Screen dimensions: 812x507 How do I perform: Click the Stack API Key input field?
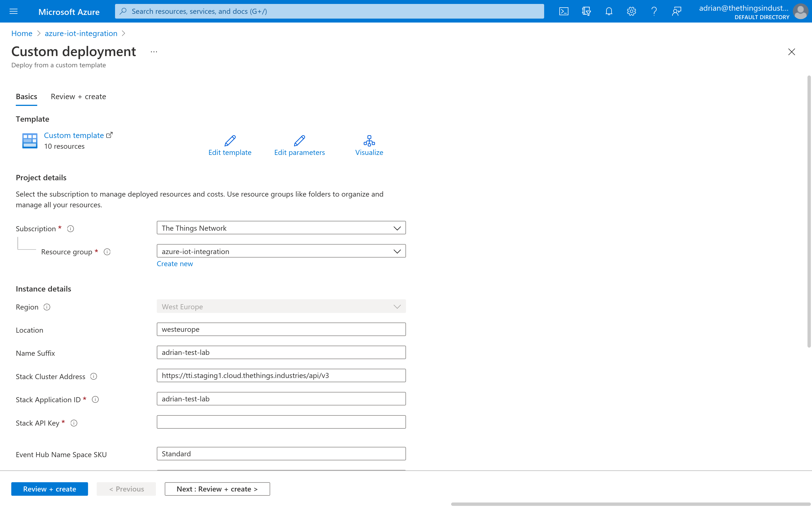point(281,422)
